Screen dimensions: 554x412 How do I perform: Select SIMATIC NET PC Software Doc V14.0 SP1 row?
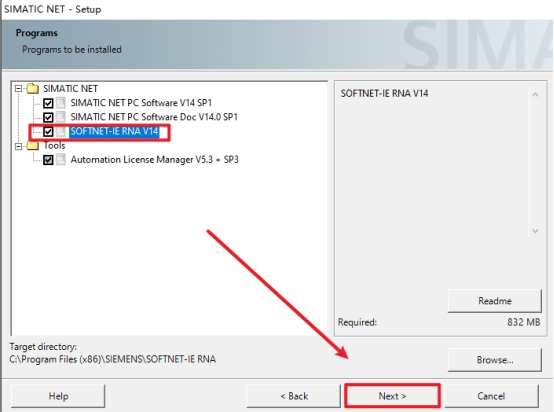[x=154, y=117]
